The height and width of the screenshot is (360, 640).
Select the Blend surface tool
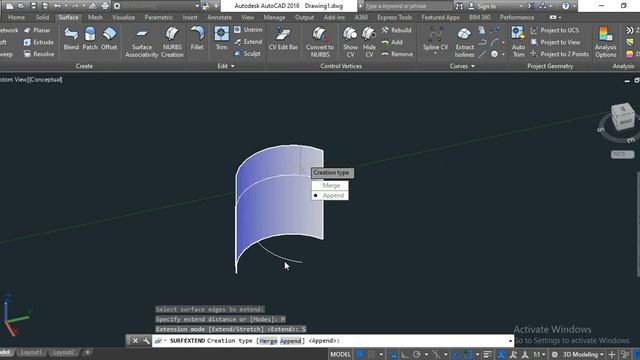point(71,39)
